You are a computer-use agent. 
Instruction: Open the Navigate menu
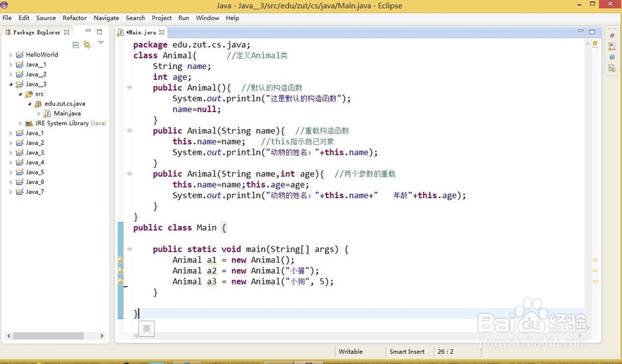tap(106, 18)
